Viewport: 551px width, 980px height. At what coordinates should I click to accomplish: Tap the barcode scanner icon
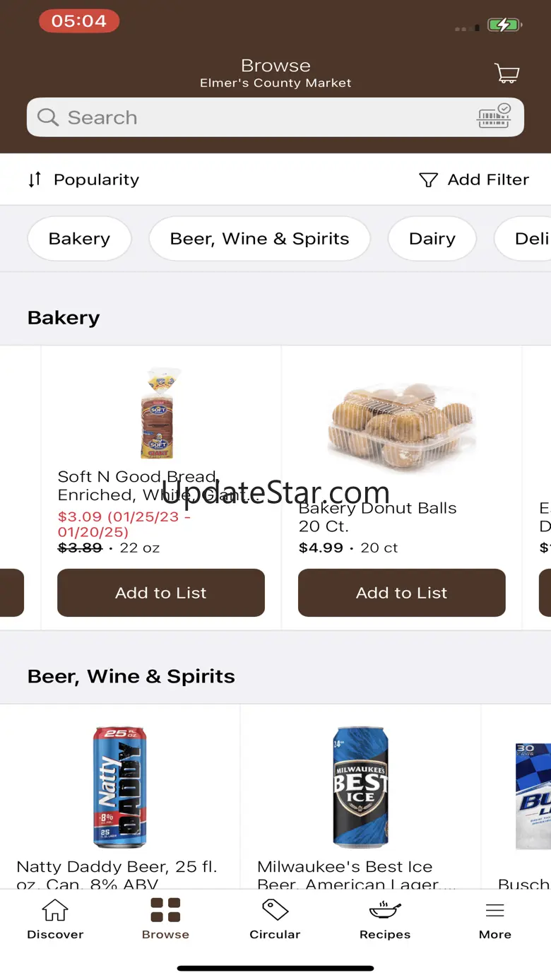pyautogui.click(x=494, y=117)
